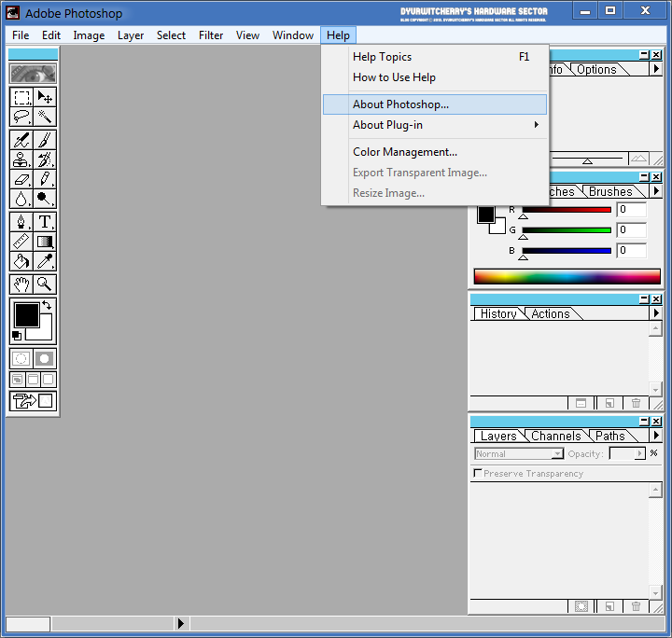Open the Normal blend mode dropdown
The width and height of the screenshot is (672, 638).
click(x=519, y=453)
